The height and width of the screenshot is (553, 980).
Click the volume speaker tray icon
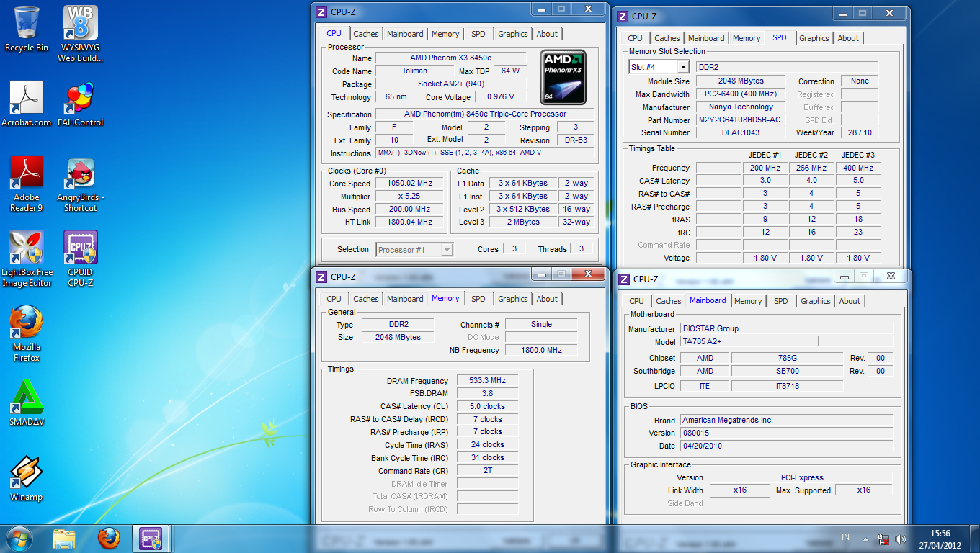[x=901, y=539]
